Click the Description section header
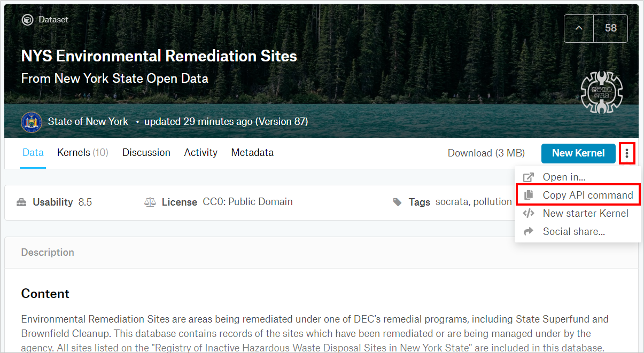 click(48, 252)
